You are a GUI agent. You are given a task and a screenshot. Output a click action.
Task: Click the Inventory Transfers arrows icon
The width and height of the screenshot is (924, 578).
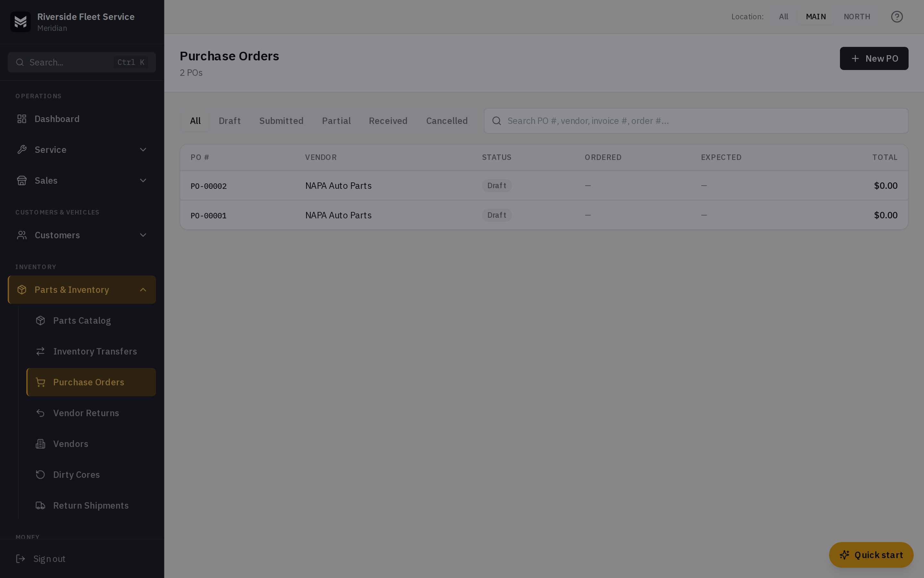[x=40, y=351]
